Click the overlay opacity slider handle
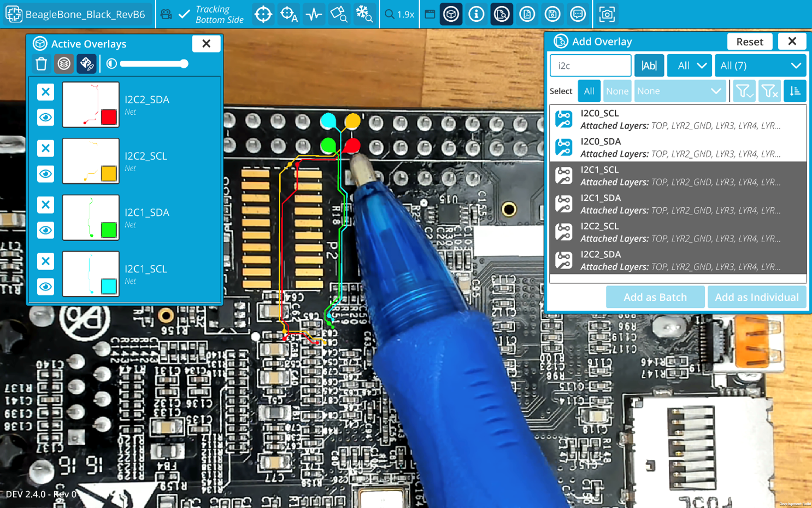The image size is (812, 508). click(184, 64)
